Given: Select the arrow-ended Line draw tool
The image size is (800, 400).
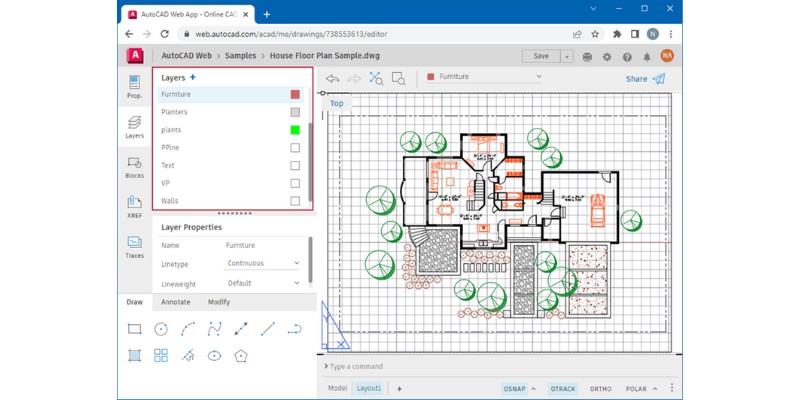Looking at the screenshot, I should click(x=241, y=329).
